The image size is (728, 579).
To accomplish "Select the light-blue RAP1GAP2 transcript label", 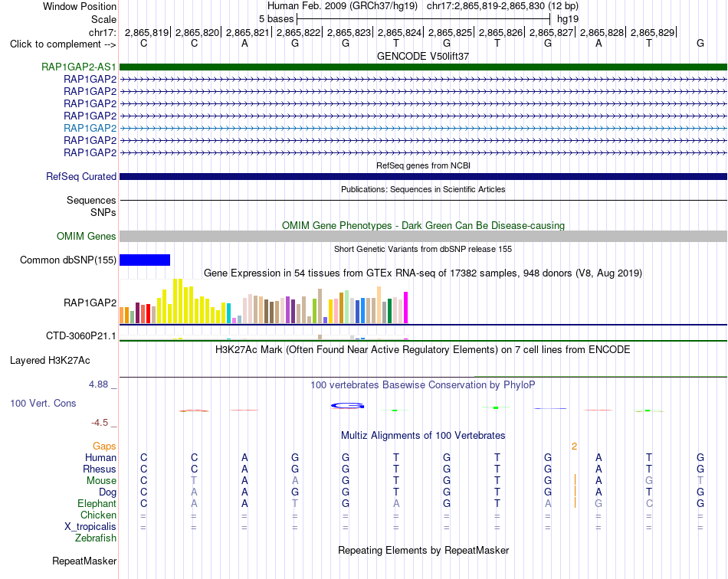I will coord(90,128).
